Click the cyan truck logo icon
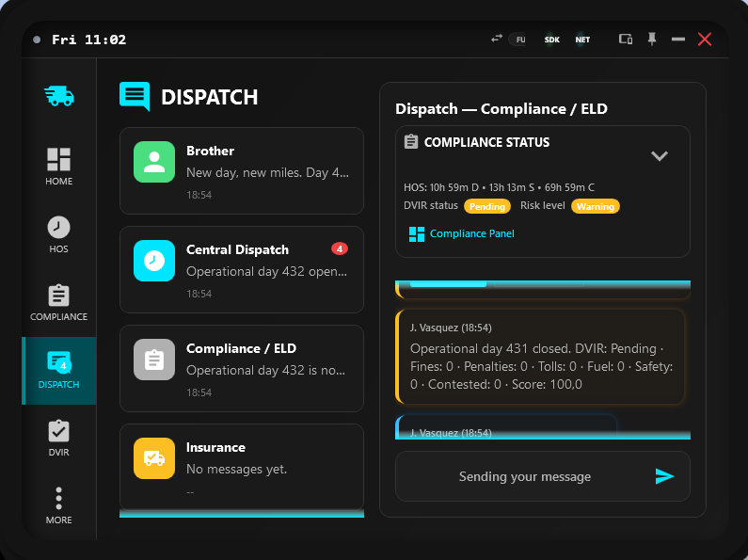Viewport: 748px width, 560px height. tap(59, 96)
